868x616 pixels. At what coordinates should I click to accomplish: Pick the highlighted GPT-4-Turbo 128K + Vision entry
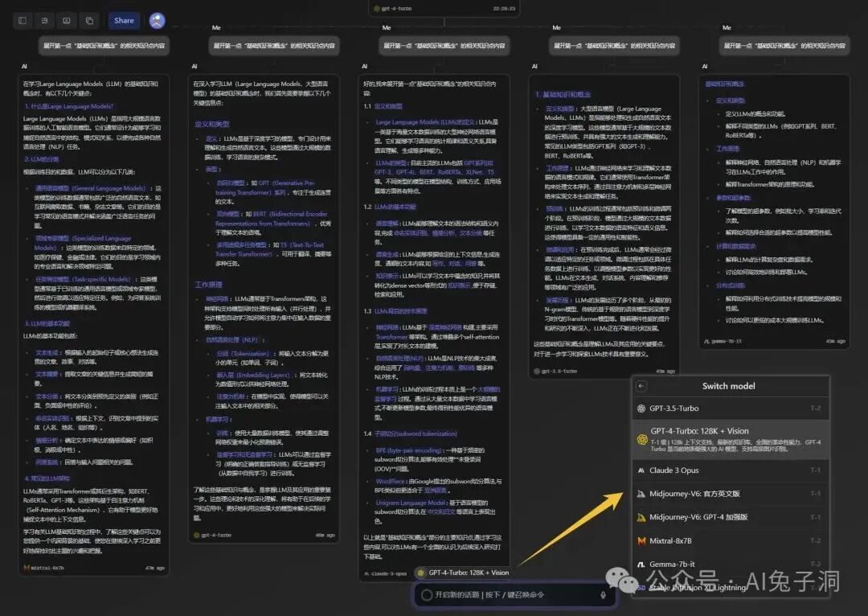tap(730, 440)
